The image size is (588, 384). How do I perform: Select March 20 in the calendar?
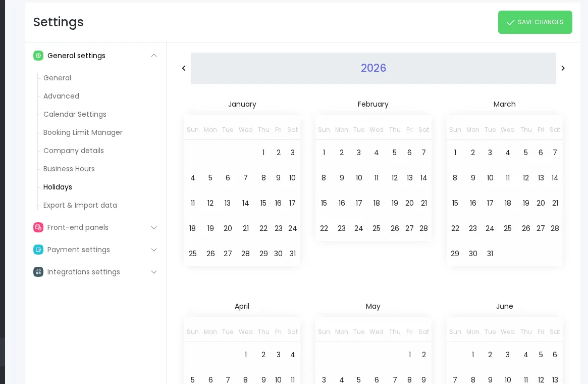click(x=541, y=203)
